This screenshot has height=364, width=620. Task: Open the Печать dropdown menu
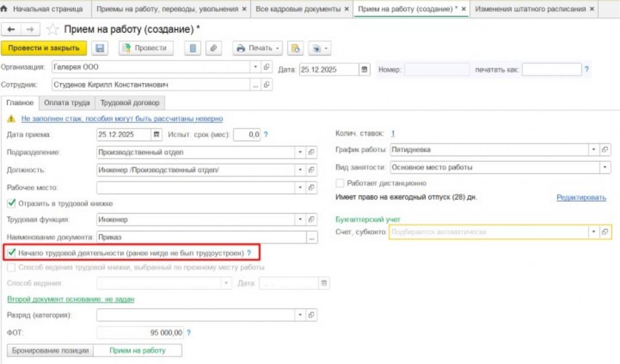[257, 48]
